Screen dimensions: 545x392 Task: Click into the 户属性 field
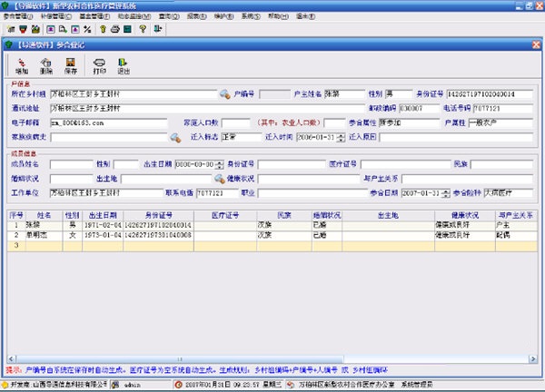tap(500, 122)
